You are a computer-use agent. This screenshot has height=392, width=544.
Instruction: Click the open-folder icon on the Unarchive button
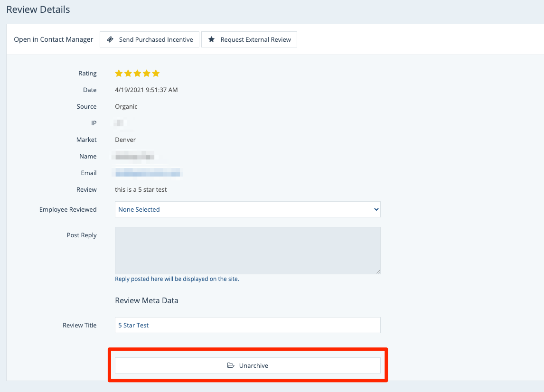(x=231, y=365)
